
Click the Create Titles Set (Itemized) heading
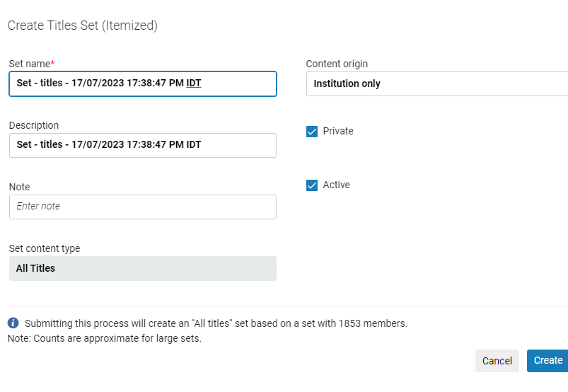click(82, 26)
